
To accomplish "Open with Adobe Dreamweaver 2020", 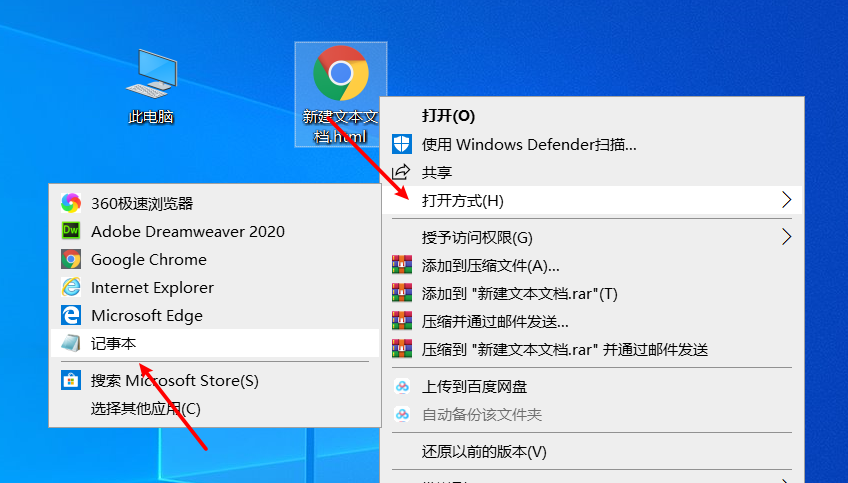I will coord(215,231).
